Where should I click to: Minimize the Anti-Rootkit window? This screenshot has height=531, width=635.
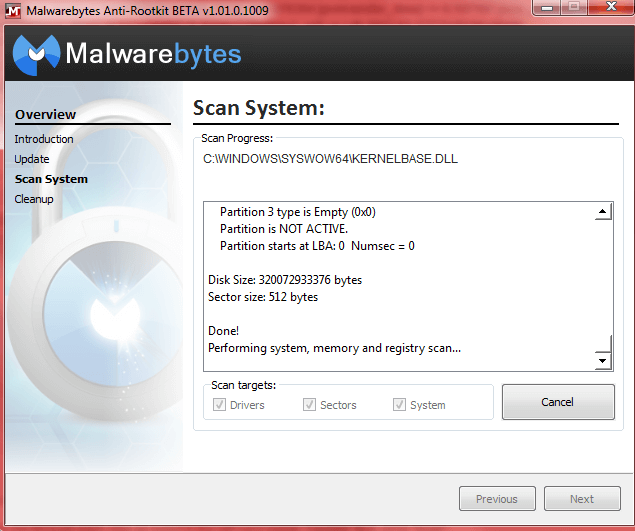[x=547, y=7]
